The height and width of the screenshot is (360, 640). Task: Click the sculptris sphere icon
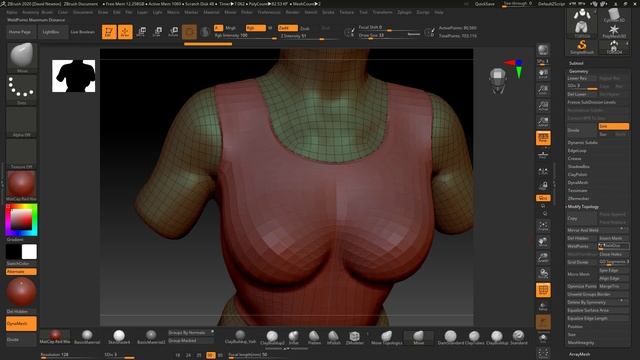206,32
